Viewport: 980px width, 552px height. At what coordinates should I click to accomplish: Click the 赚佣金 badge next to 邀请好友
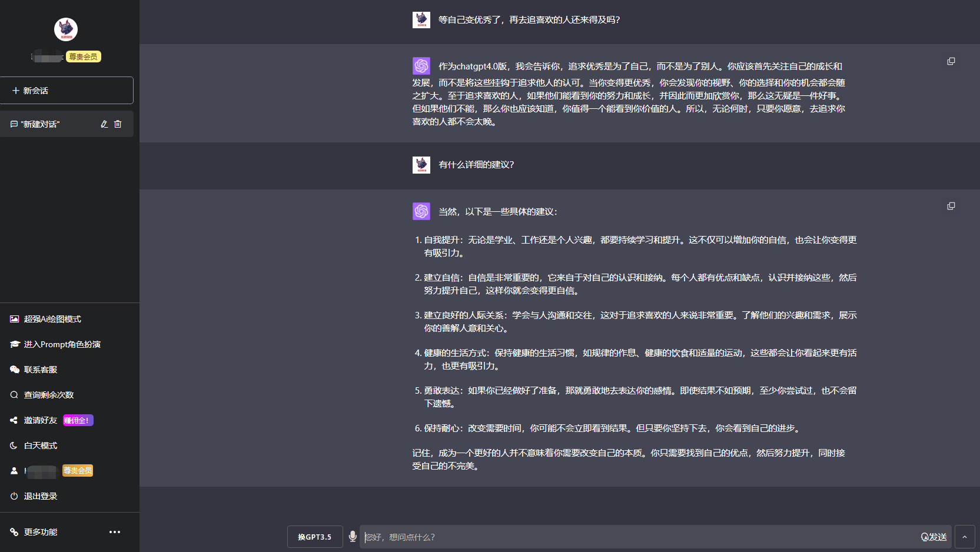(x=78, y=420)
